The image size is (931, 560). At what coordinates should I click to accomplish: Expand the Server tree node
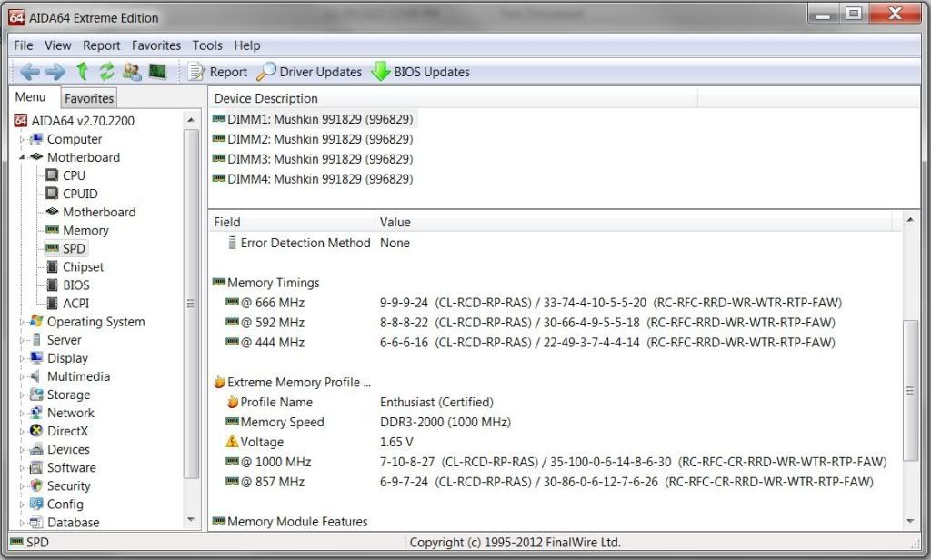coord(22,340)
